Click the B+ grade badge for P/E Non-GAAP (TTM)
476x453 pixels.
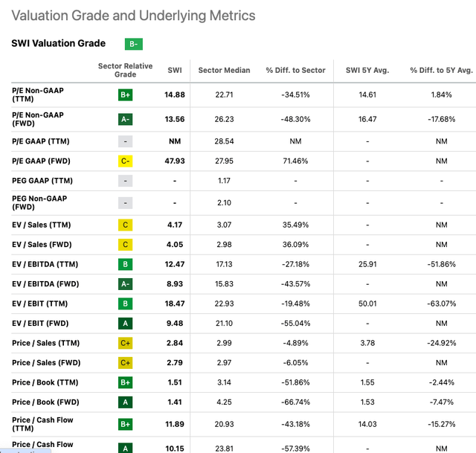[x=126, y=94]
